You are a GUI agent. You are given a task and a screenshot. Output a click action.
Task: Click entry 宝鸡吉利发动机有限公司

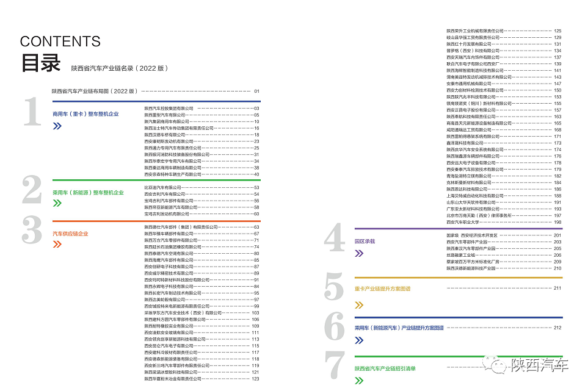pos(167,214)
